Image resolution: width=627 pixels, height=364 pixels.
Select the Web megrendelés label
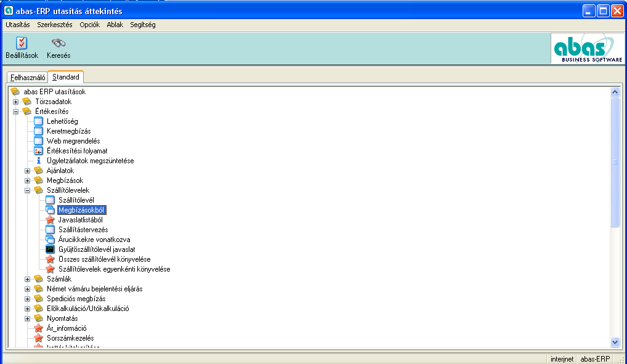[73, 141]
